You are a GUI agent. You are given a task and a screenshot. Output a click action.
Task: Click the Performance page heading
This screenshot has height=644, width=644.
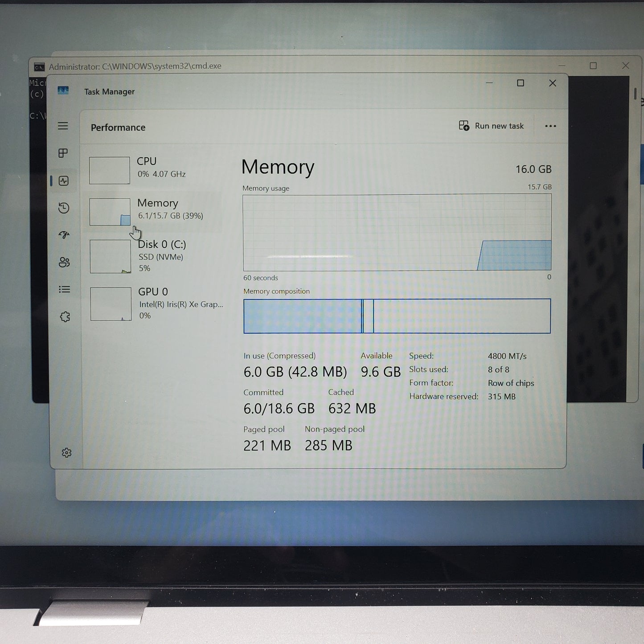(x=118, y=127)
